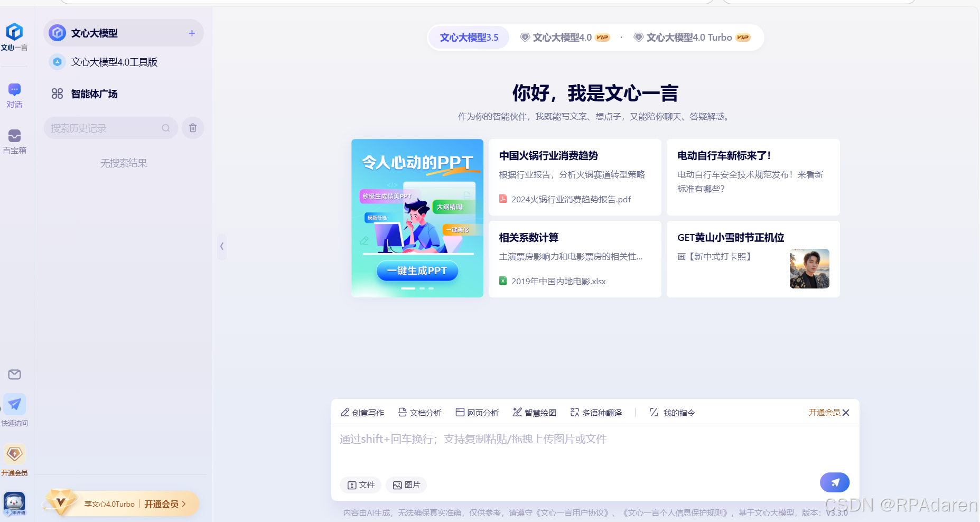Screen dimensions: 980x522
Task: Click the 图片 upload button
Action: 406,485
